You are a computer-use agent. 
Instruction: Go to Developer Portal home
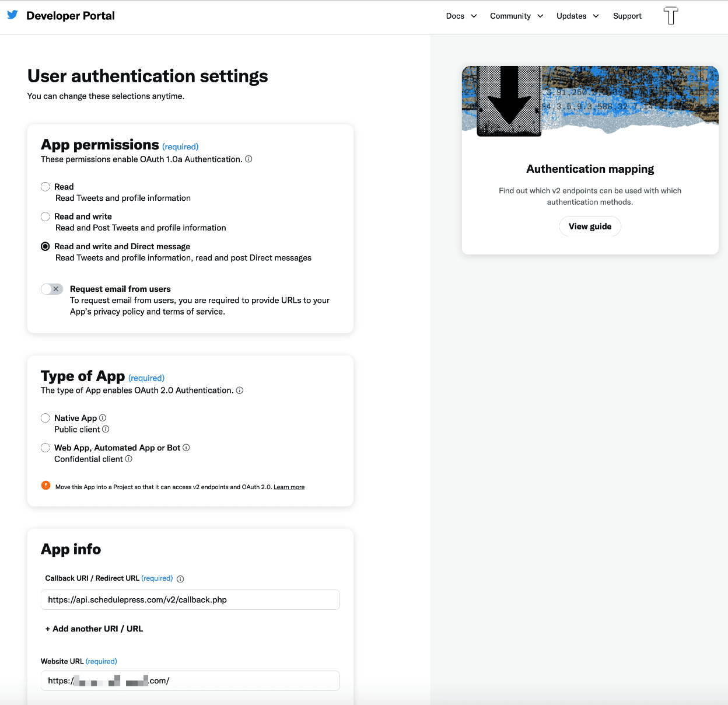(71, 16)
